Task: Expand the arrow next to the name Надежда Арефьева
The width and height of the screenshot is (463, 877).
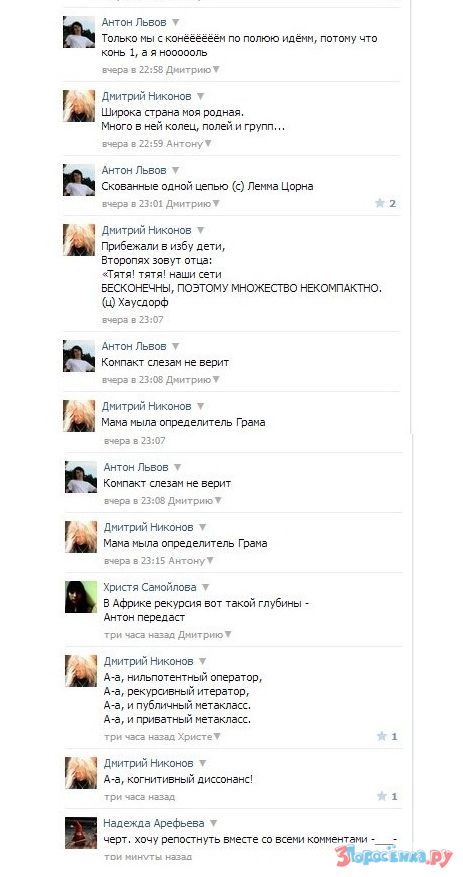Action: pos(213,823)
